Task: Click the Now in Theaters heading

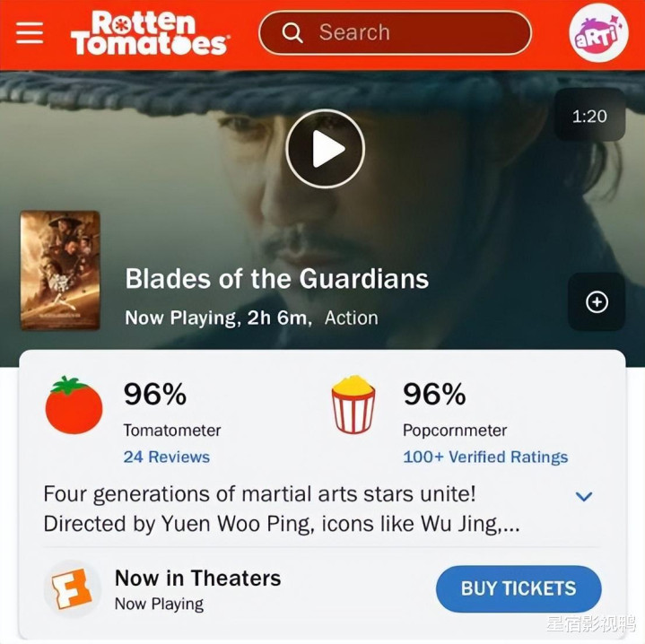Action: (197, 579)
